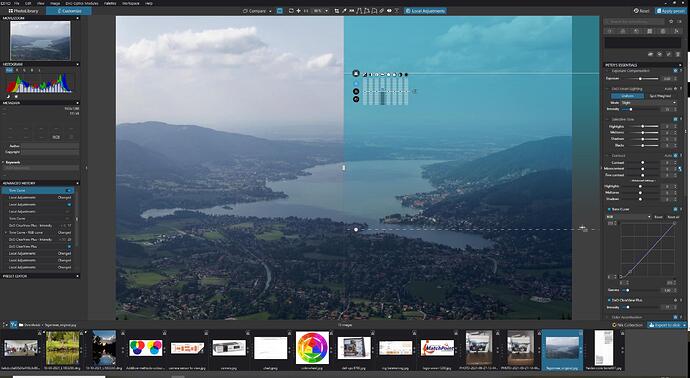Toggle the Tone Curve enable switch
The height and width of the screenshot is (378, 690).
tap(675, 209)
